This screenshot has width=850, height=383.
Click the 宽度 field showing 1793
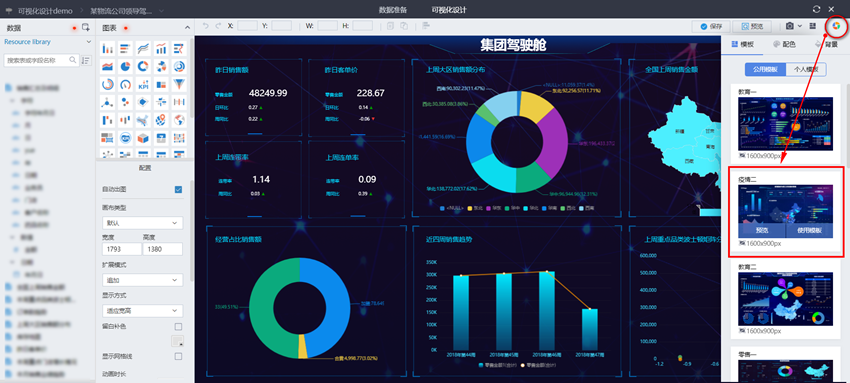tap(121, 249)
